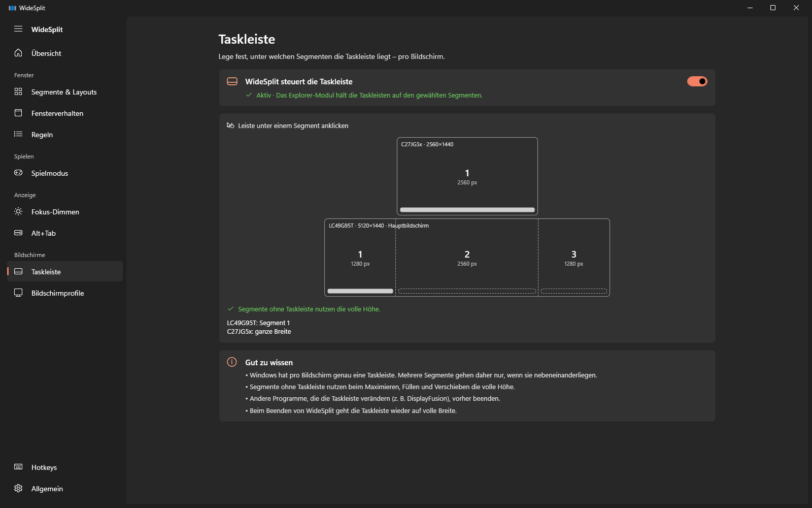Click the Gut zu wissen info icon

tap(232, 362)
